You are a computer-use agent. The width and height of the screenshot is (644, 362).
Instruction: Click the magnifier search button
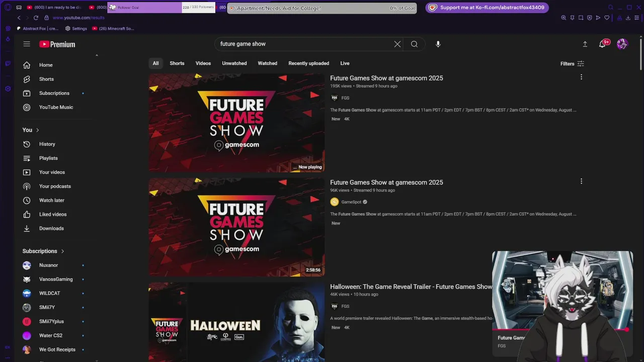point(414,44)
